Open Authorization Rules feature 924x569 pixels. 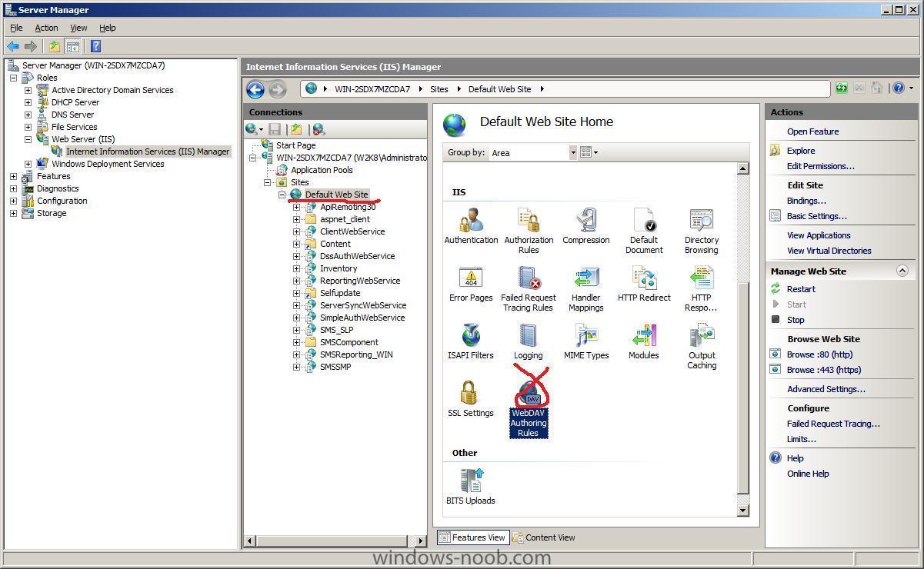pyautogui.click(x=529, y=231)
